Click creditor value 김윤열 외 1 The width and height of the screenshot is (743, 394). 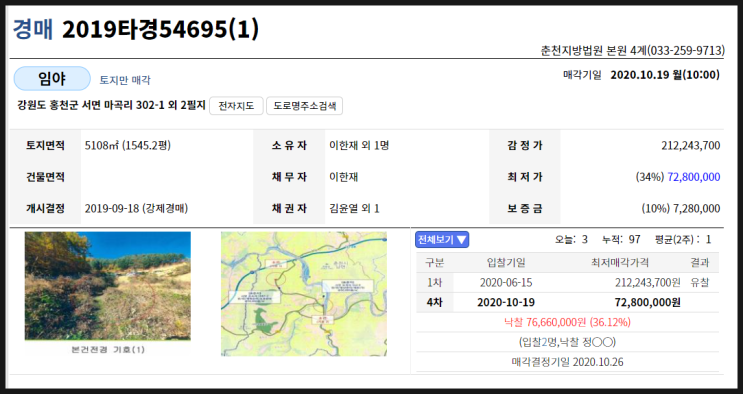[354, 208]
